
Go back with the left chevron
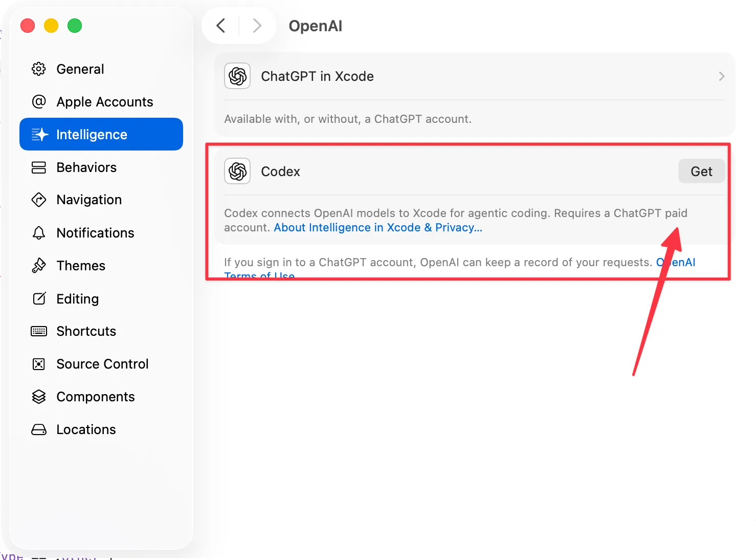click(221, 26)
